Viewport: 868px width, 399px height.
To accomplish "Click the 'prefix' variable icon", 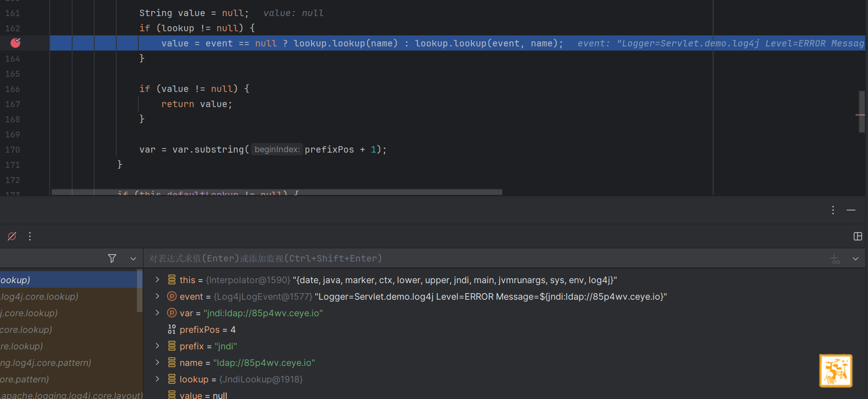I will 172,346.
